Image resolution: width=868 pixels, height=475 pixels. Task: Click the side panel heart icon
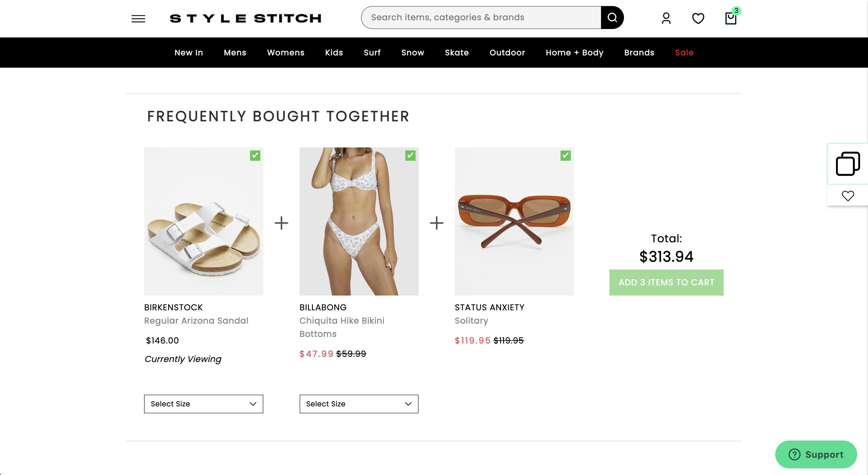tap(847, 196)
